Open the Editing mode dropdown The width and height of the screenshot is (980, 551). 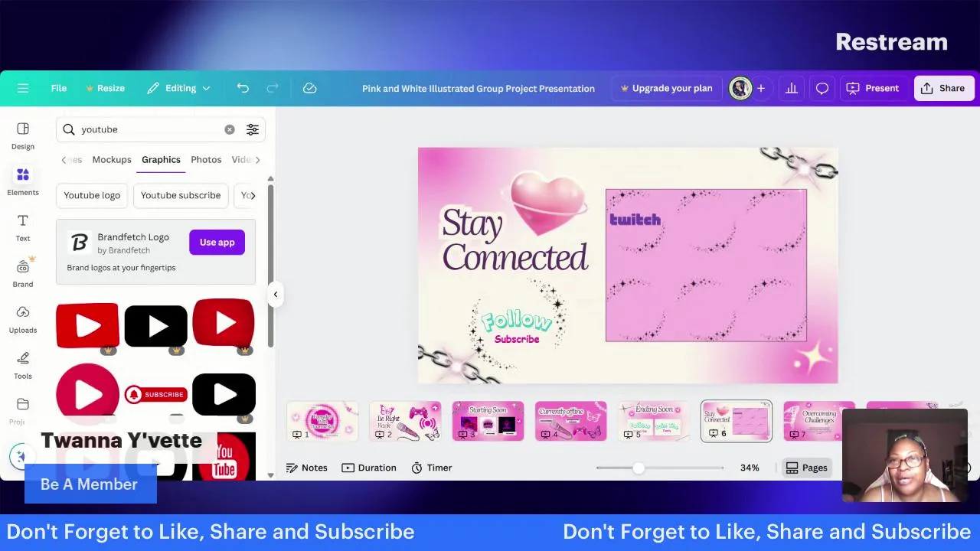[x=179, y=88]
